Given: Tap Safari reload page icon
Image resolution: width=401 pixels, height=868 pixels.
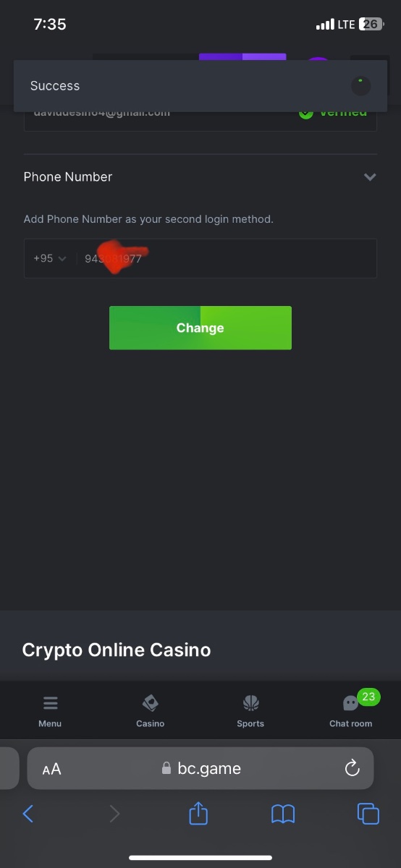Looking at the screenshot, I should tap(353, 768).
